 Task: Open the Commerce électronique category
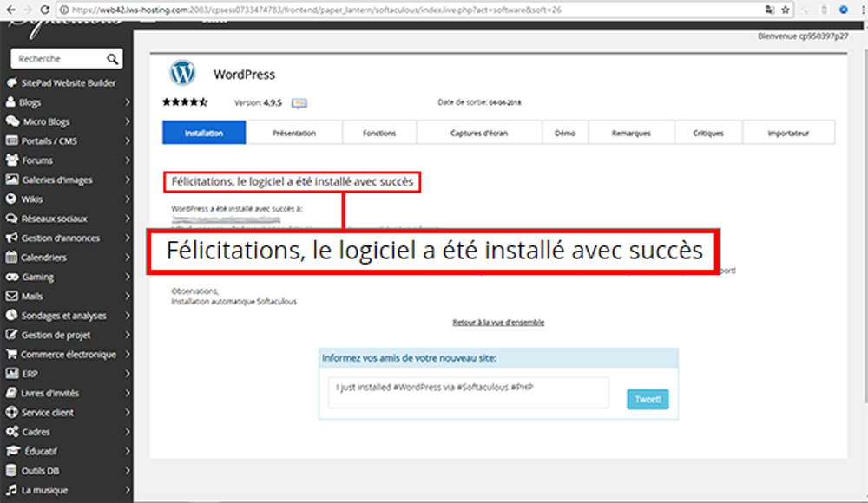pos(69,354)
